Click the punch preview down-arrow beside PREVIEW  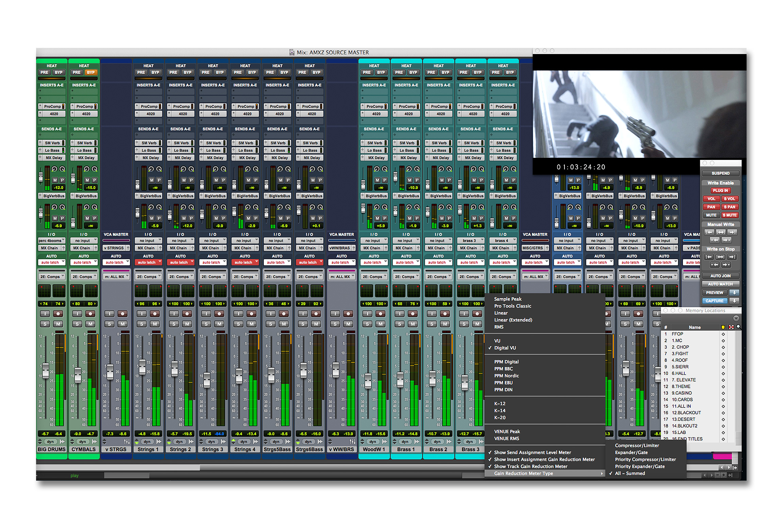click(734, 293)
